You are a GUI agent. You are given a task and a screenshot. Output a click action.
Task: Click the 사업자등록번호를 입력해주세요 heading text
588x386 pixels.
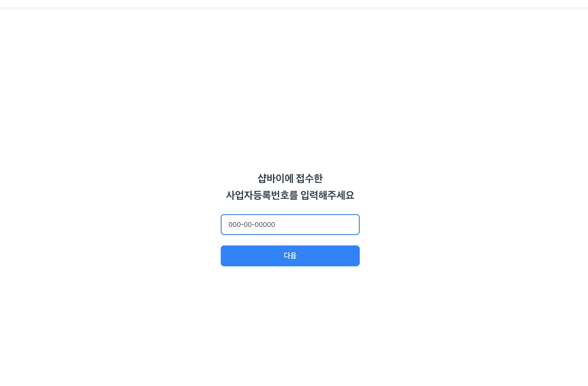(290, 195)
